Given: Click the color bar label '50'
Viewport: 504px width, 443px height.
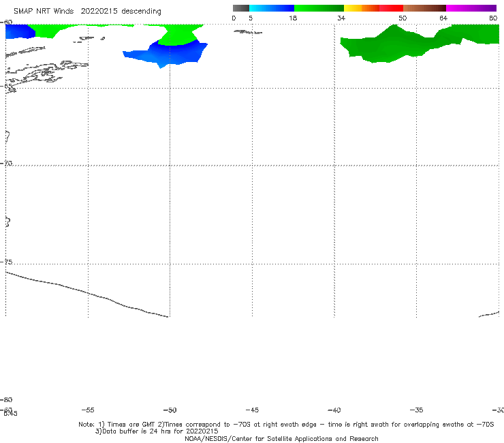Looking at the screenshot, I should click(403, 18).
